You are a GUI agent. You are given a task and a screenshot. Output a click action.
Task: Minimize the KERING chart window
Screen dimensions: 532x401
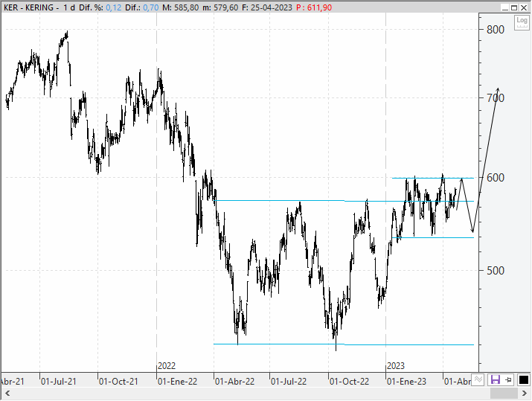click(x=505, y=7)
